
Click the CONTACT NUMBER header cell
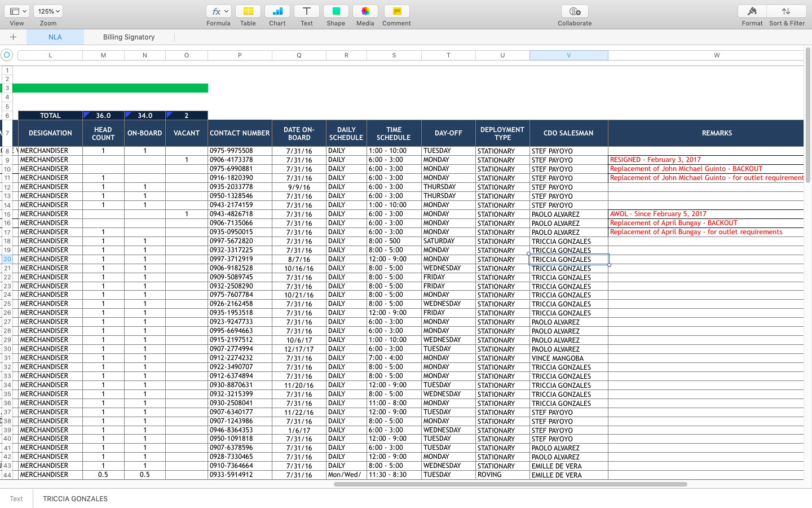coord(240,133)
